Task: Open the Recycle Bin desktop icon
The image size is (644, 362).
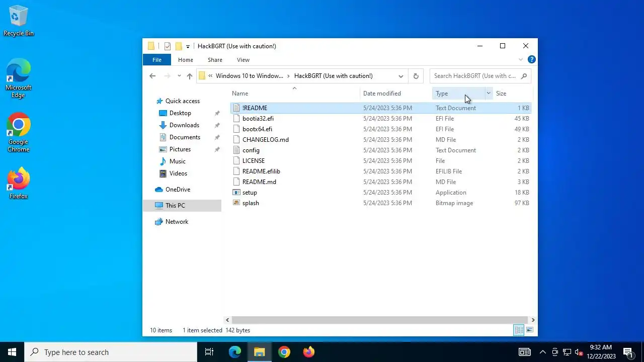Action: [19, 21]
